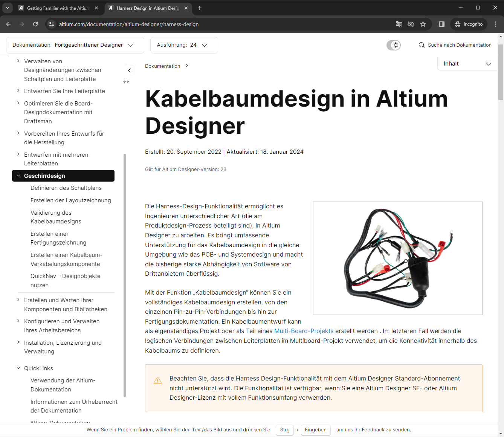Expand Optimieren Sie die Board-Designdokumentation item

[18, 103]
